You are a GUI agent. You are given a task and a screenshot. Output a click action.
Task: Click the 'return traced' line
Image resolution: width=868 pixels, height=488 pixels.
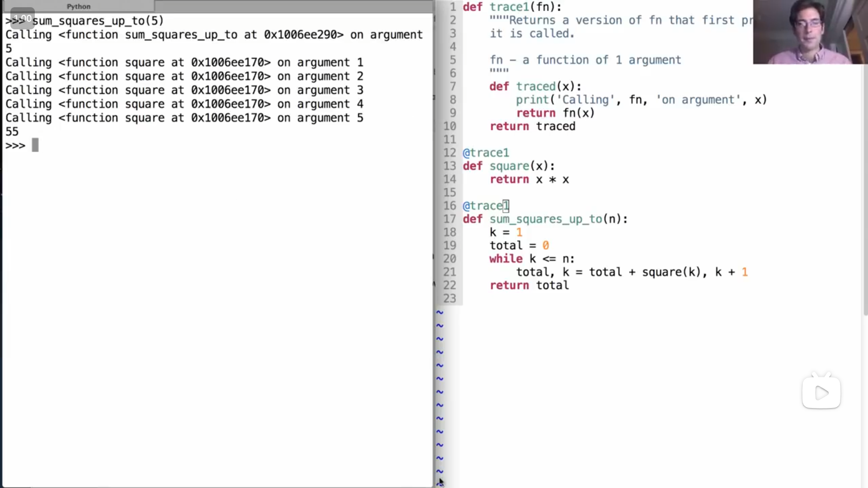532,127
